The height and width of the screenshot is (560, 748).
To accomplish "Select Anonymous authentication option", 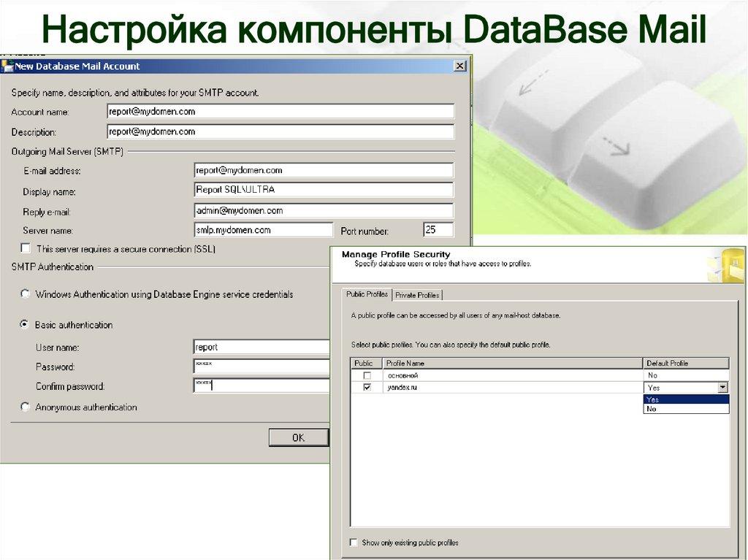I will (x=26, y=407).
